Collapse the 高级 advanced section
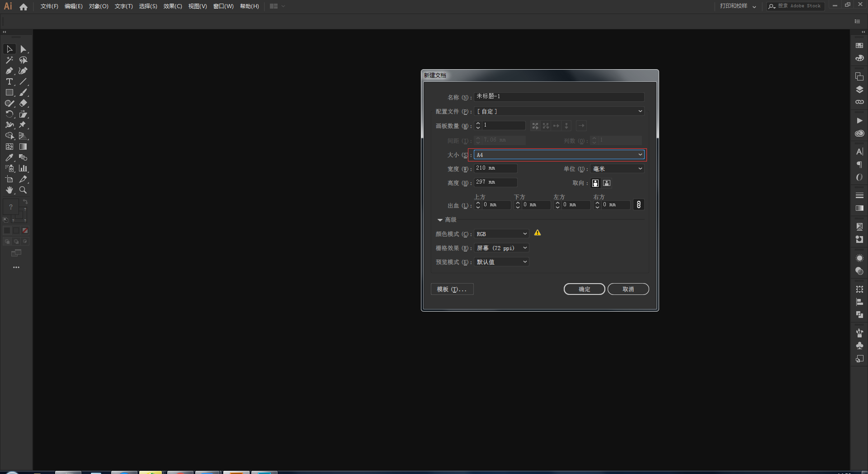868x474 pixels. click(440, 220)
